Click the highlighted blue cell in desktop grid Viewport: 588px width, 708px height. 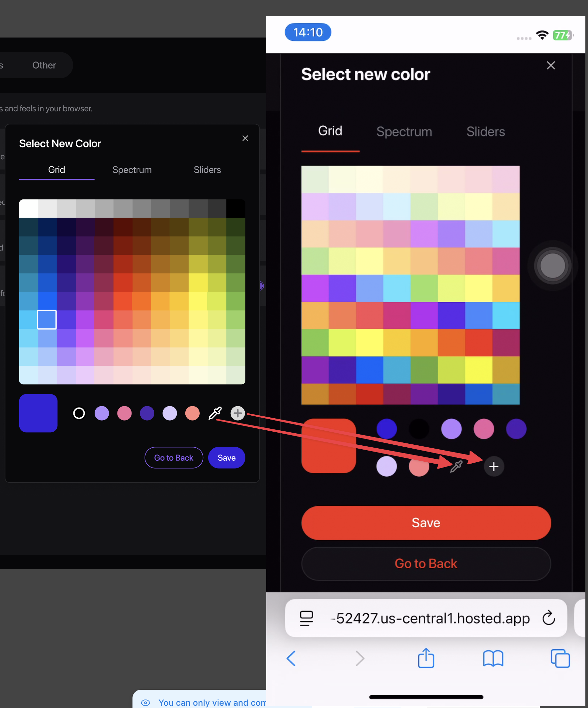[x=47, y=319]
